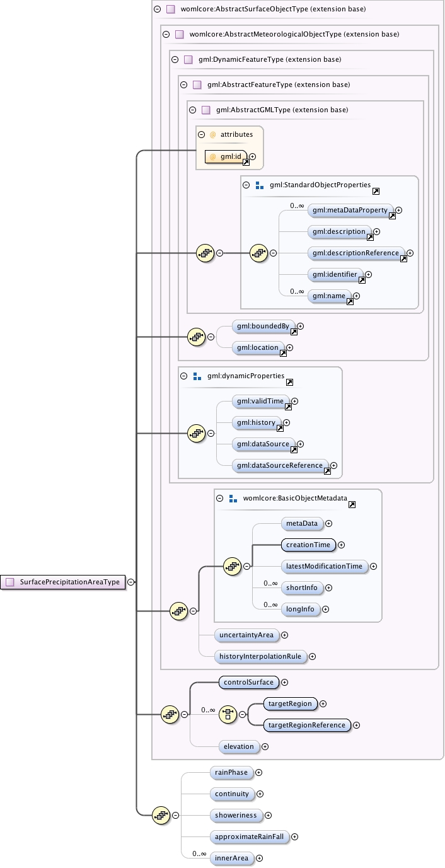This screenshot has height=868, width=445.
Task: Expand gml:metaDataProperty element
Action: tap(399, 210)
